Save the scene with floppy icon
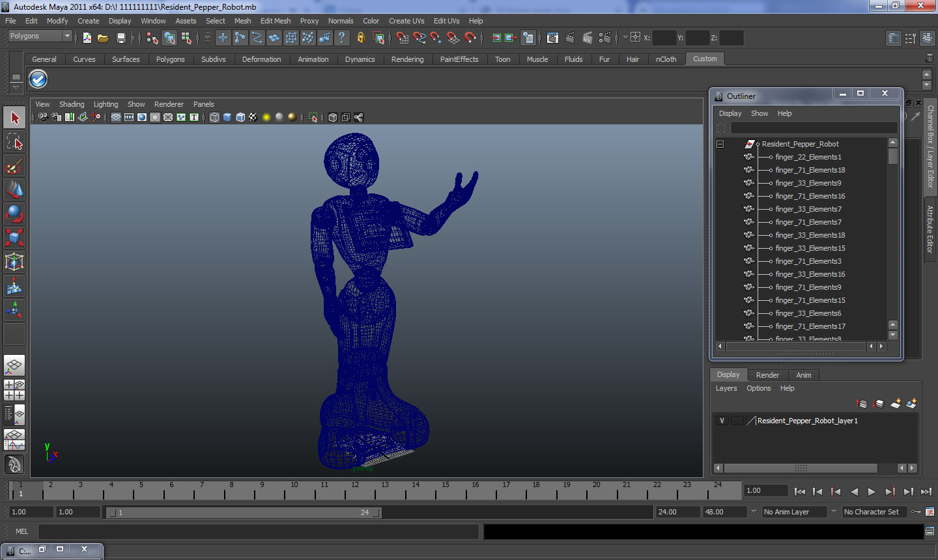This screenshot has width=938, height=560. tap(121, 38)
